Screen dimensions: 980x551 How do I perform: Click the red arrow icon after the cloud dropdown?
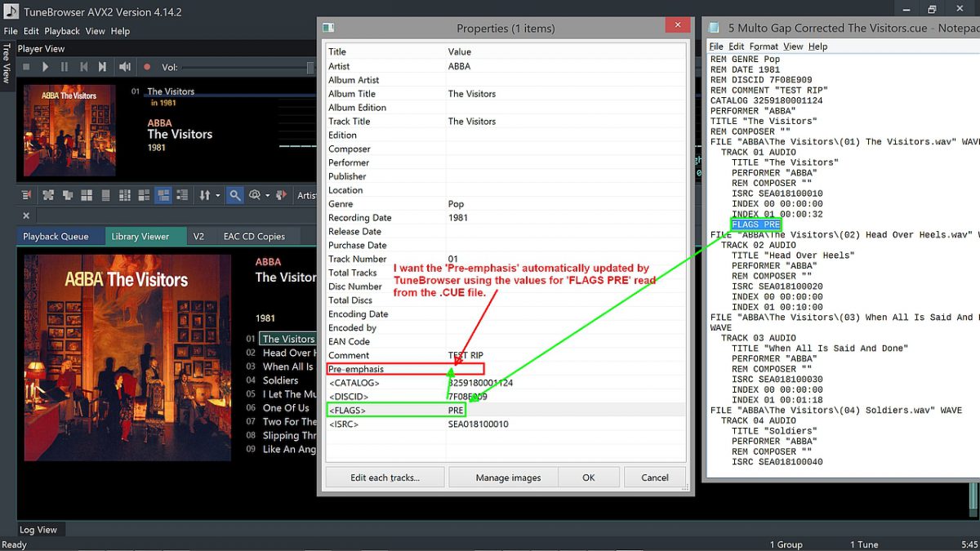click(282, 195)
